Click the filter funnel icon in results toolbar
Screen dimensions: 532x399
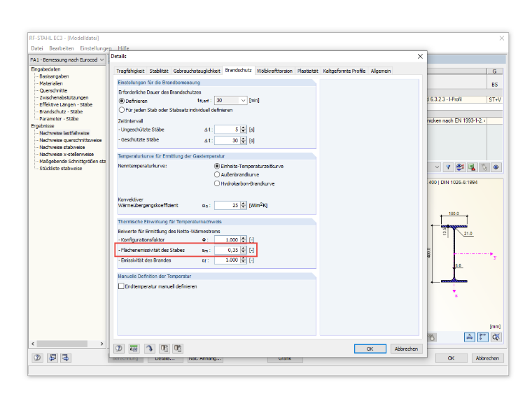click(x=448, y=167)
